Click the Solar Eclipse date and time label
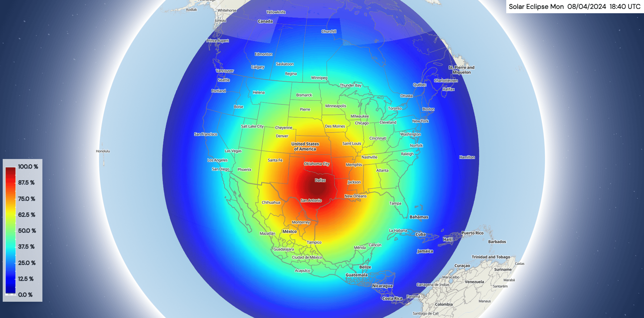 tap(574, 6)
